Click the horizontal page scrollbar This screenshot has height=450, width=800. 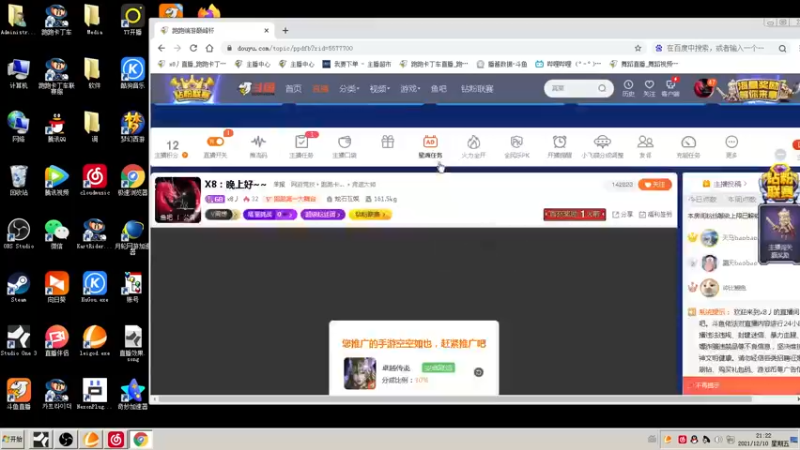454,399
